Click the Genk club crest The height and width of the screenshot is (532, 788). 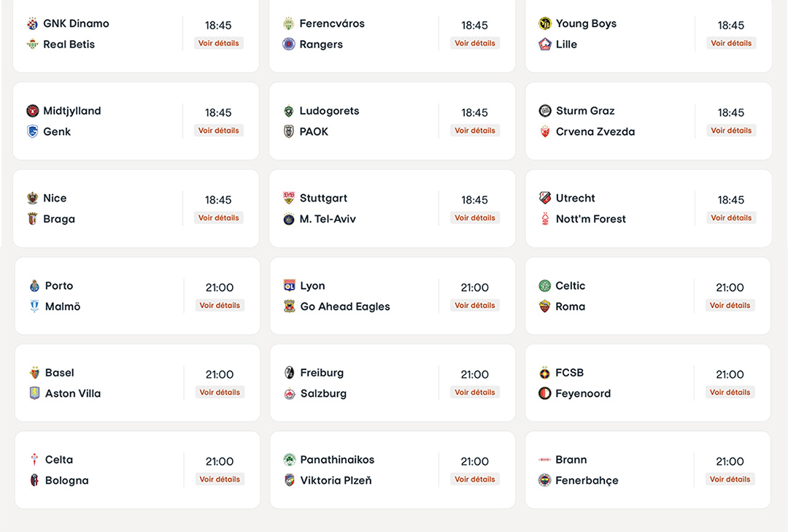(32, 132)
